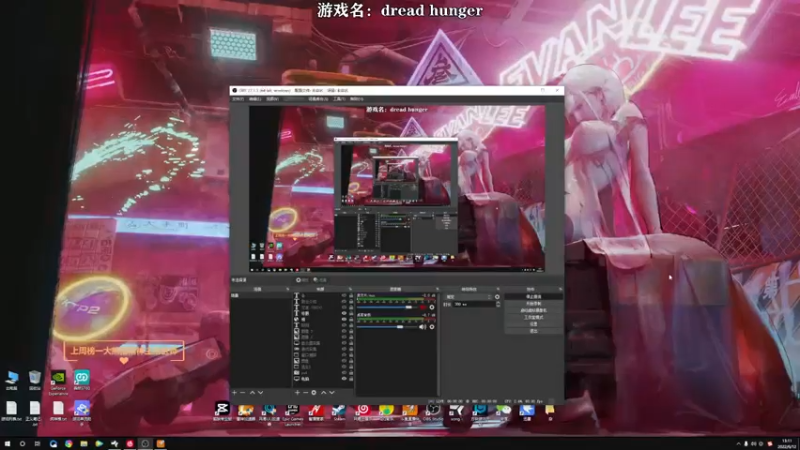Show hidden system tray icons

pos(738,444)
